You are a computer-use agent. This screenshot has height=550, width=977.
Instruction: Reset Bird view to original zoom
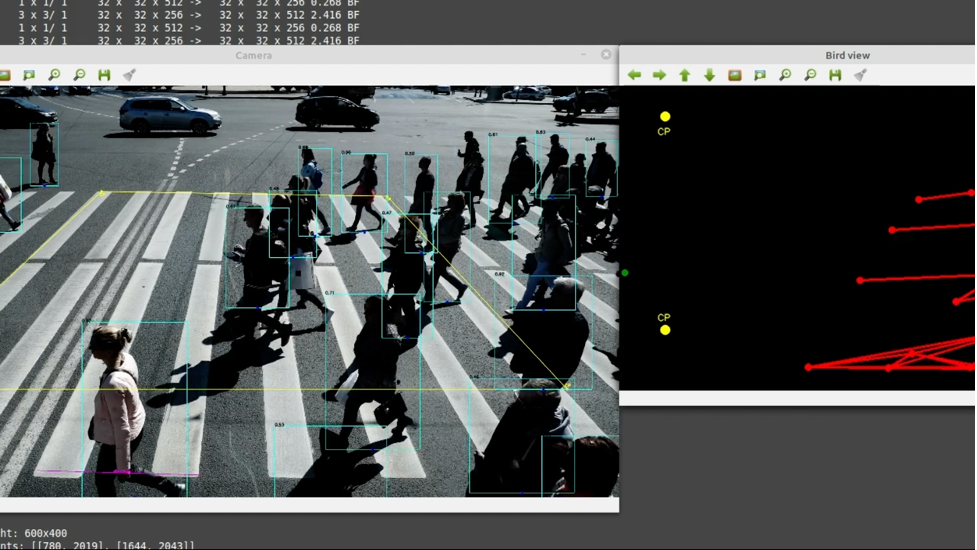[735, 75]
